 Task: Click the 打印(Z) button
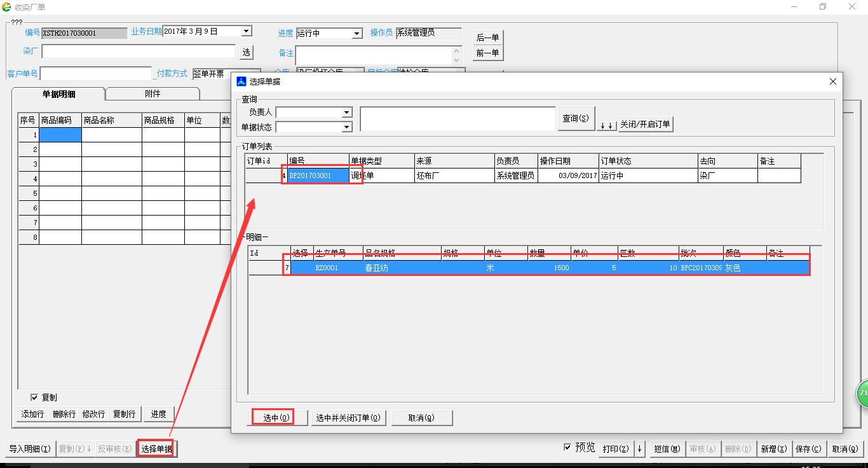(x=615, y=449)
